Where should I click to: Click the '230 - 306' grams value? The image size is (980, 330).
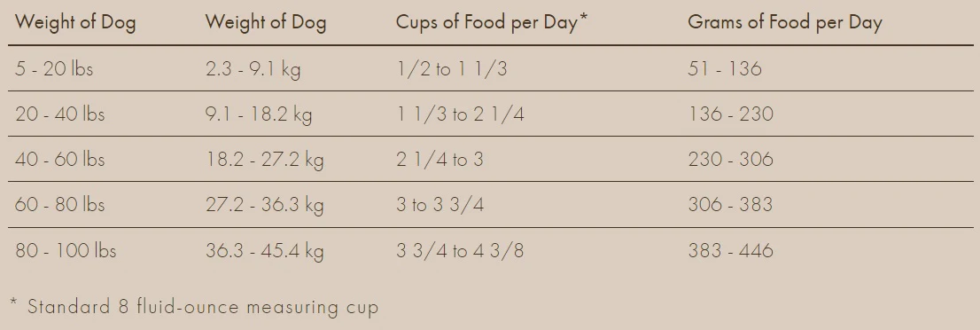731,159
